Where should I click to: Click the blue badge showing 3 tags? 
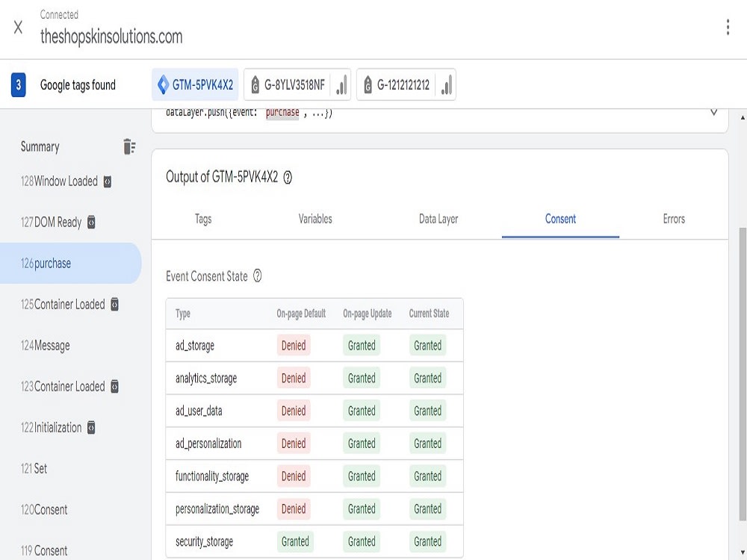click(x=18, y=85)
